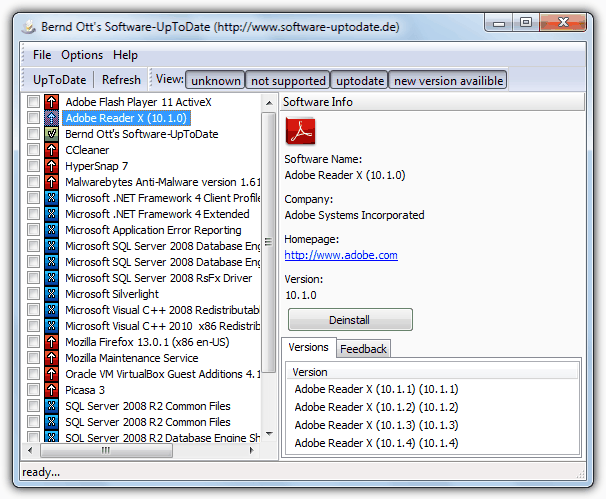Check the CCleaner checkbox
This screenshot has height=499, width=606.
click(x=33, y=150)
